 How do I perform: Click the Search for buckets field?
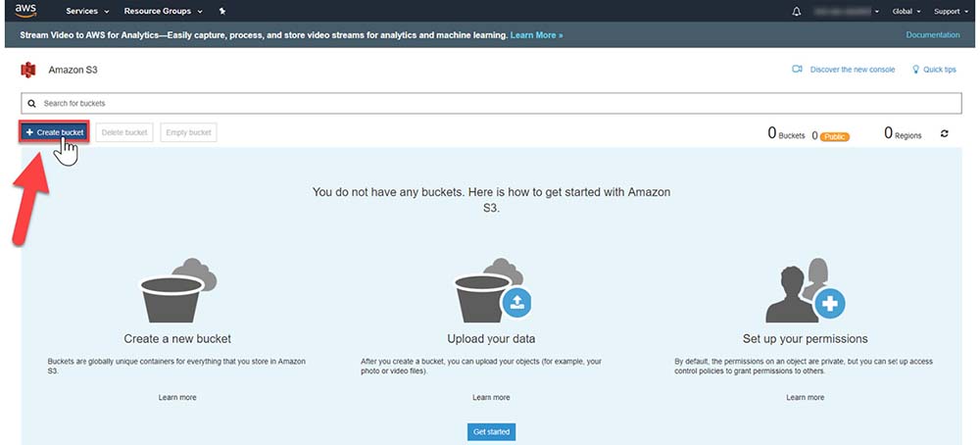[490, 103]
